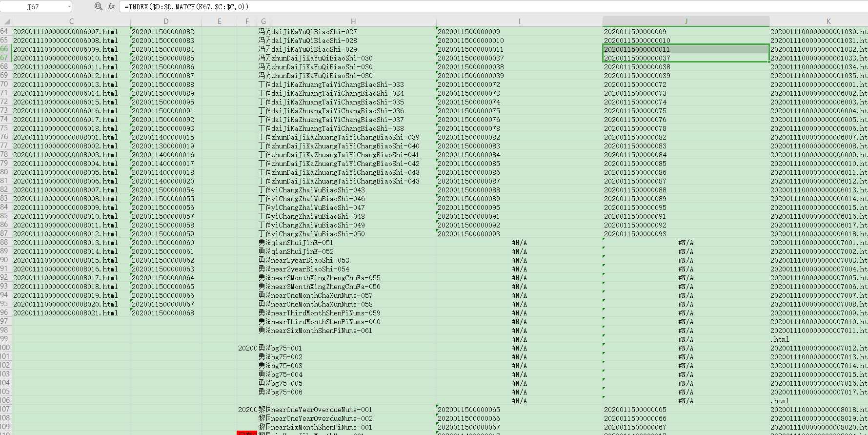This screenshot has width=868, height=435.
Task: Select row 64 header
Action: [x=5, y=31]
